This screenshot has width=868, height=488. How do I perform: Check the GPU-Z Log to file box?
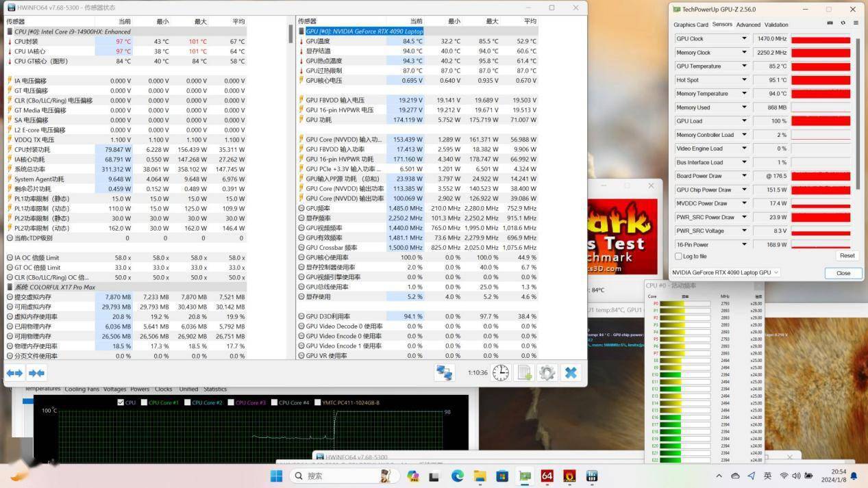pyautogui.click(x=678, y=256)
